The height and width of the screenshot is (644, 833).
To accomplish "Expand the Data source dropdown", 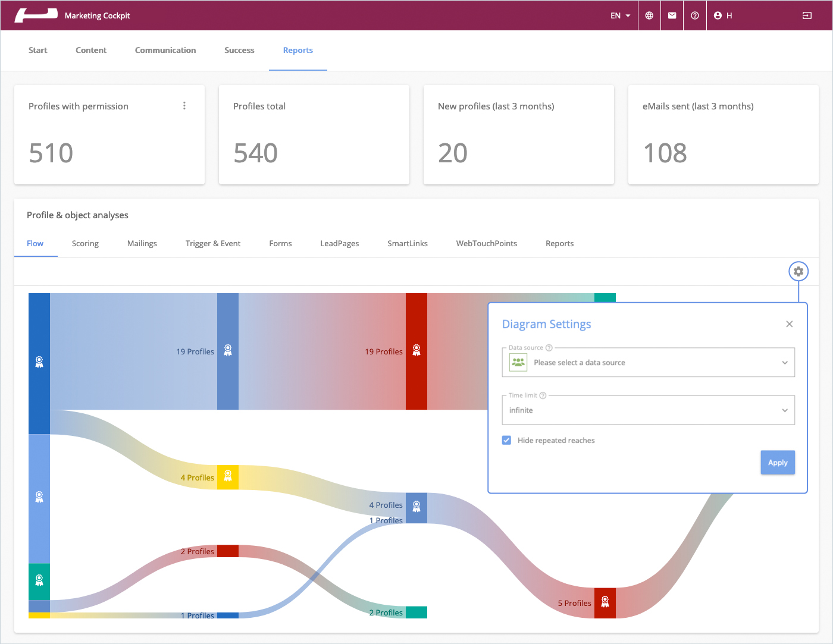I will (649, 363).
